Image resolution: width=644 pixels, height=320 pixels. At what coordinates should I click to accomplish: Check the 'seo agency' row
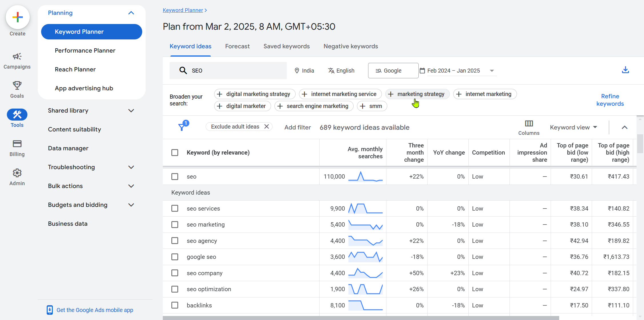tap(175, 241)
